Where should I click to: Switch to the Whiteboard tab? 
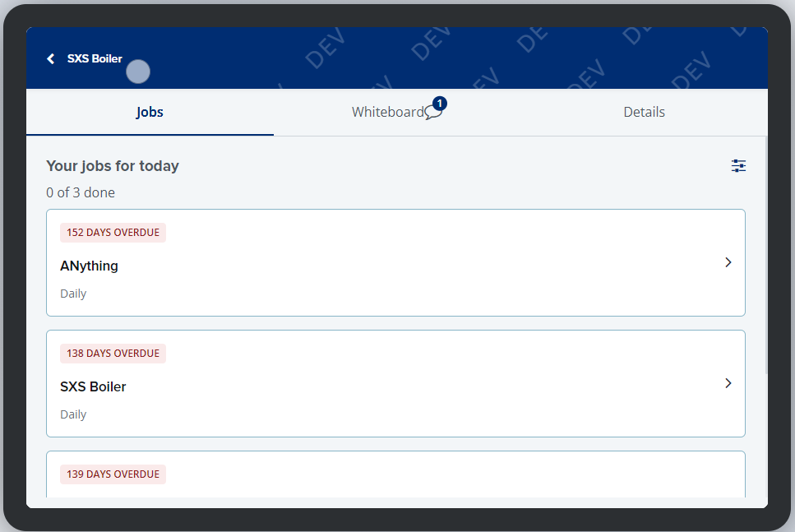(397, 112)
